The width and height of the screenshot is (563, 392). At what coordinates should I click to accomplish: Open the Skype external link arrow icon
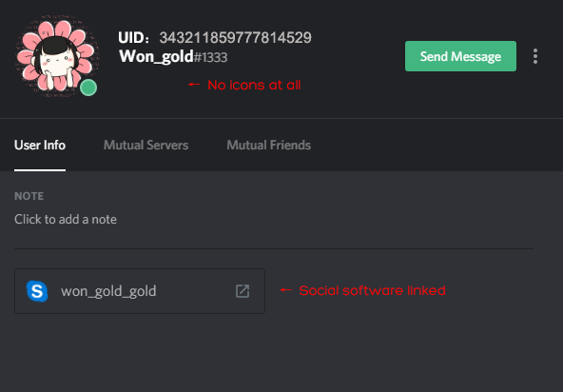pyautogui.click(x=243, y=291)
